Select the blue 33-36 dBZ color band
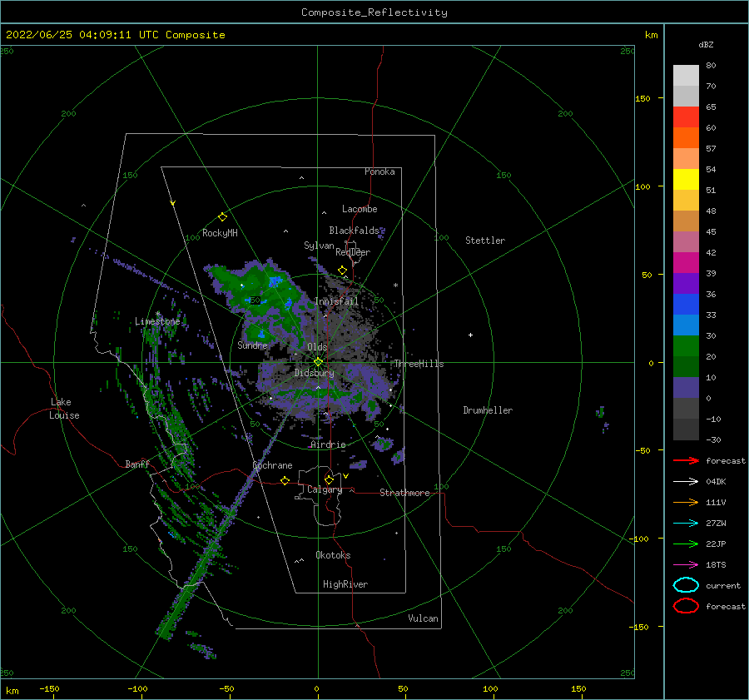Viewport: 749px width, 700px height. [686, 305]
